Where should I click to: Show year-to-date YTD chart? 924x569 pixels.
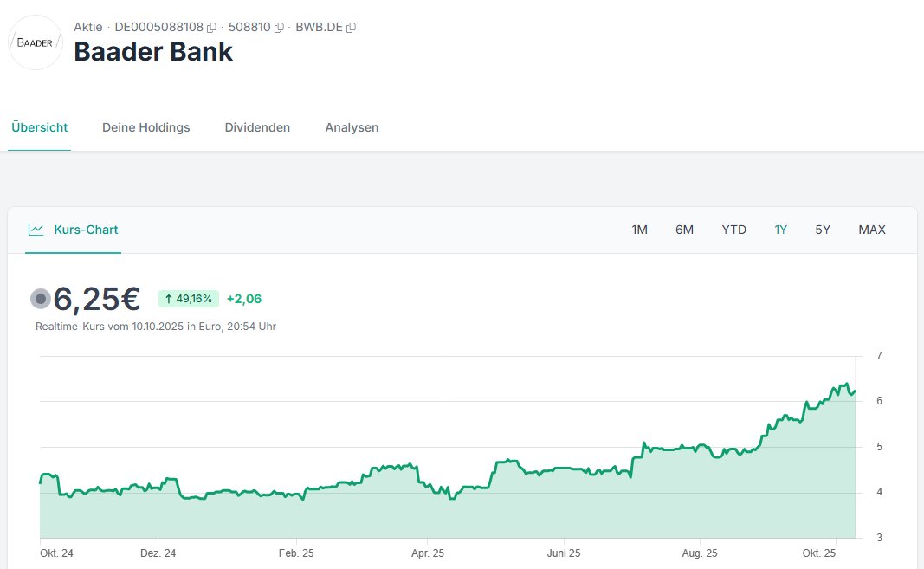[733, 230]
